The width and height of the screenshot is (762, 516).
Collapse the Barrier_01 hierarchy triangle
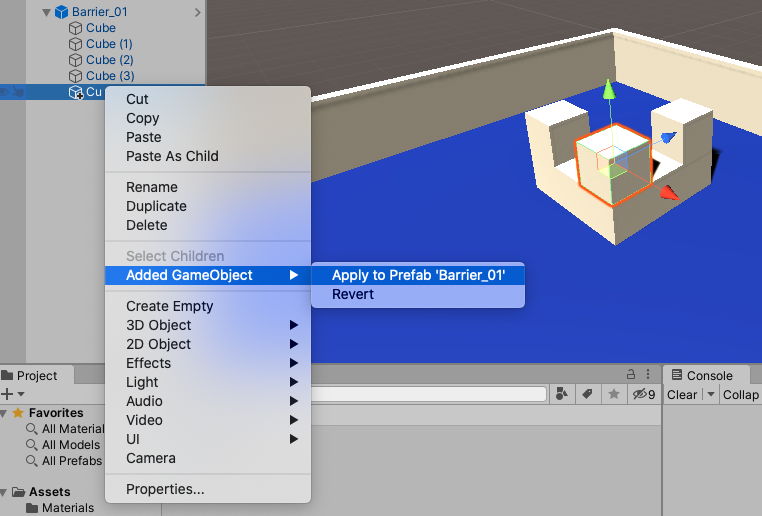(47, 12)
